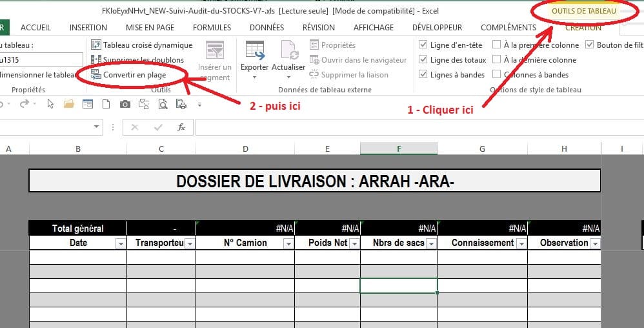Screen dimensions: 644x328
Task: Click the Supprimer la liaison icon
Action: [x=314, y=75]
